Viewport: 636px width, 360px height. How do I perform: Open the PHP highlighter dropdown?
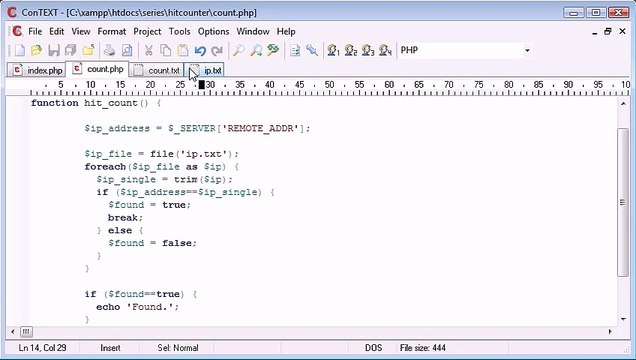(527, 50)
